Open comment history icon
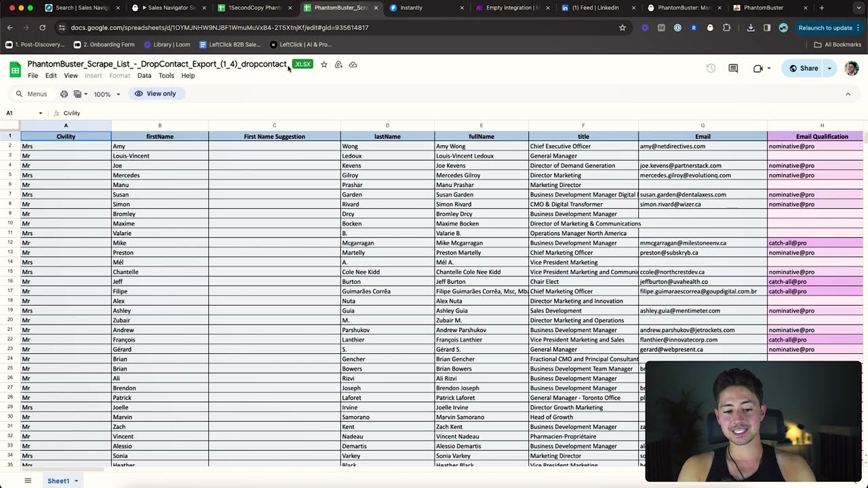This screenshot has height=488, width=868. [x=733, y=68]
